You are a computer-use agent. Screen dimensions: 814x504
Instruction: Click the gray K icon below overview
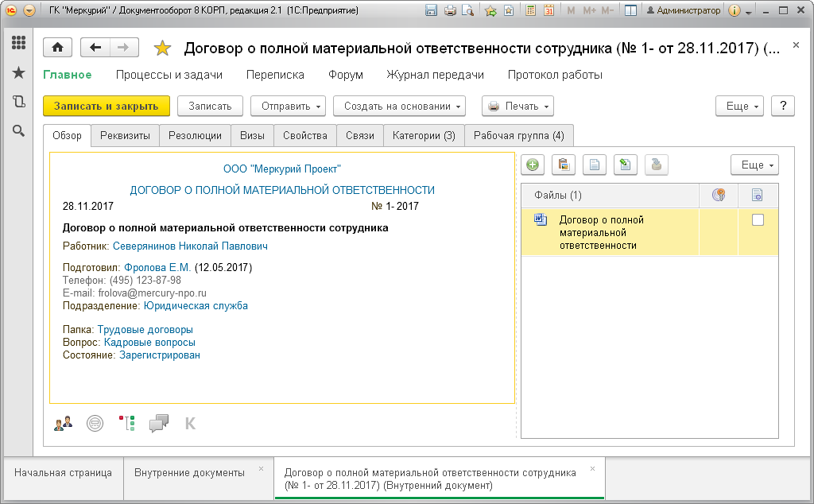click(x=191, y=424)
